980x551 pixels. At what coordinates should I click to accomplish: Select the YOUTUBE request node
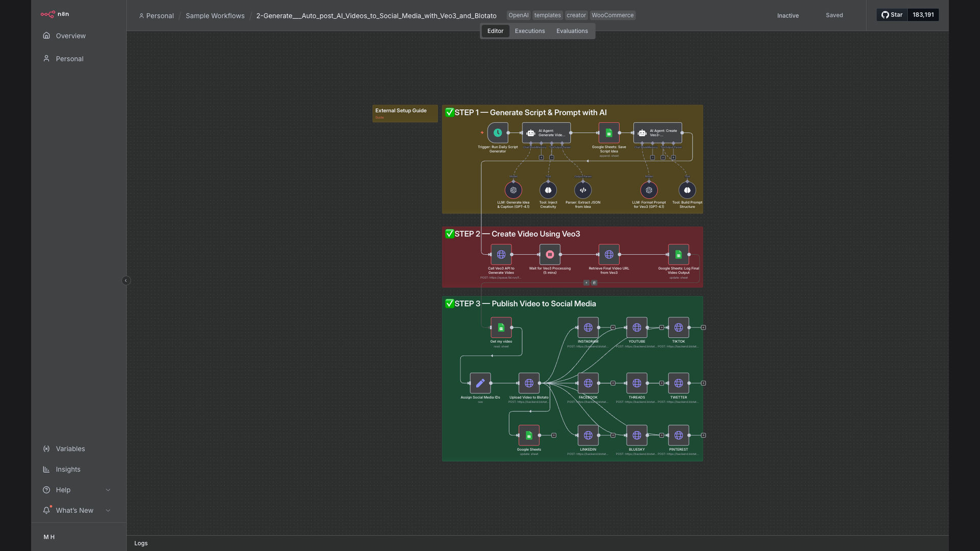click(x=637, y=328)
